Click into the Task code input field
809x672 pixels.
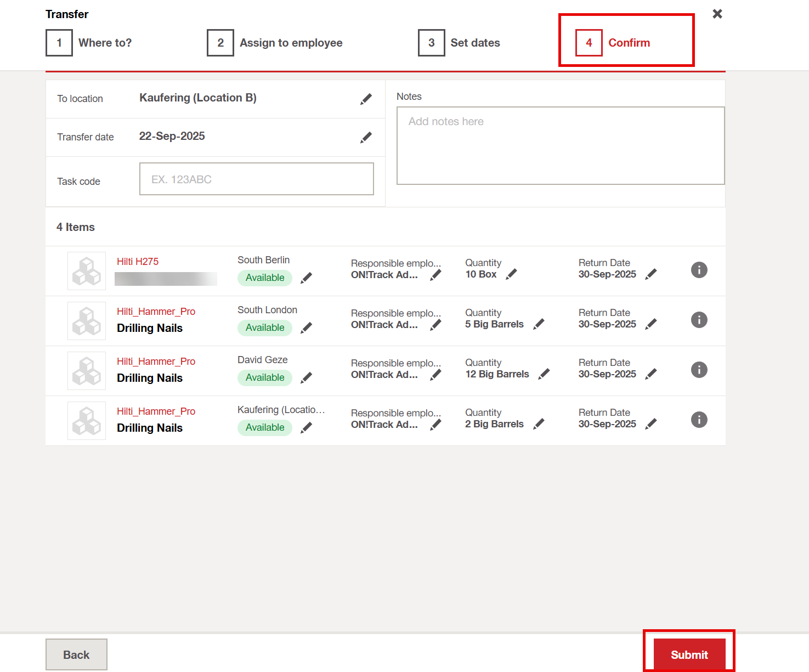pos(256,179)
